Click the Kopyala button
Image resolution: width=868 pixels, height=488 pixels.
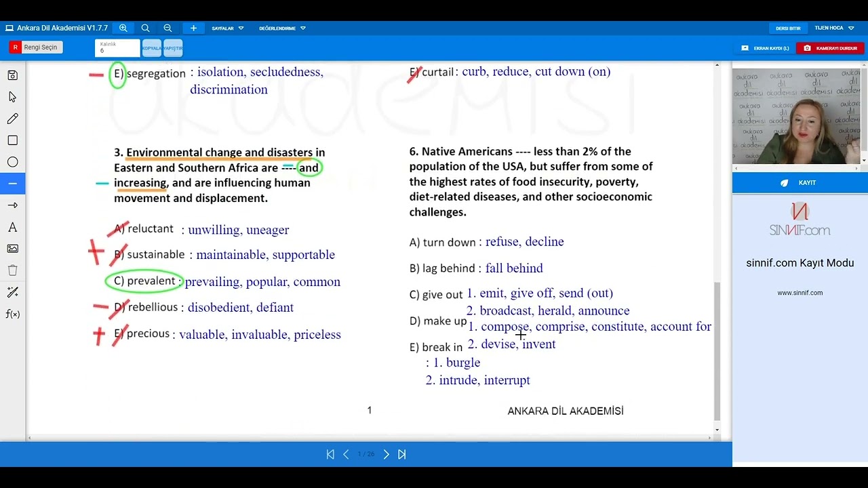click(152, 48)
